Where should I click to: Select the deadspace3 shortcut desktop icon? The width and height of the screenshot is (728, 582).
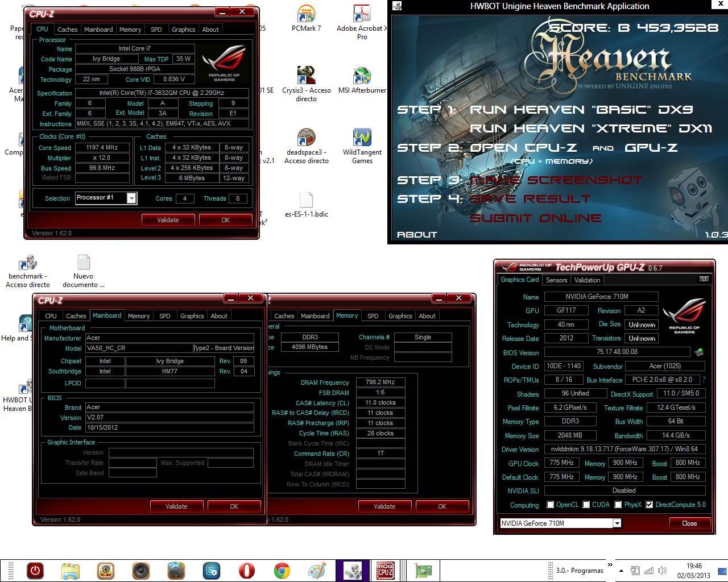point(306,147)
